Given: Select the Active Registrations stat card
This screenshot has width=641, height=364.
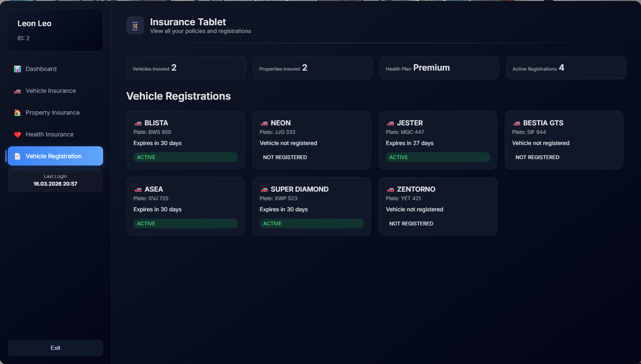Looking at the screenshot, I should click(566, 68).
